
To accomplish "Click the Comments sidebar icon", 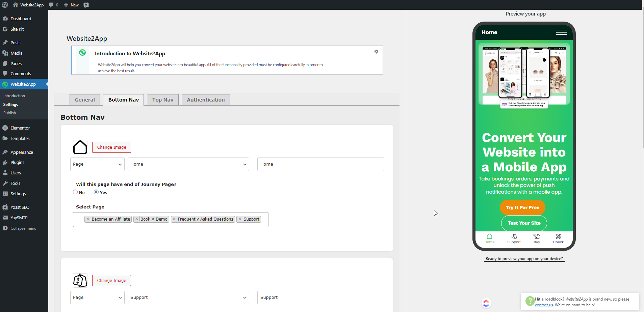I will click(x=5, y=74).
